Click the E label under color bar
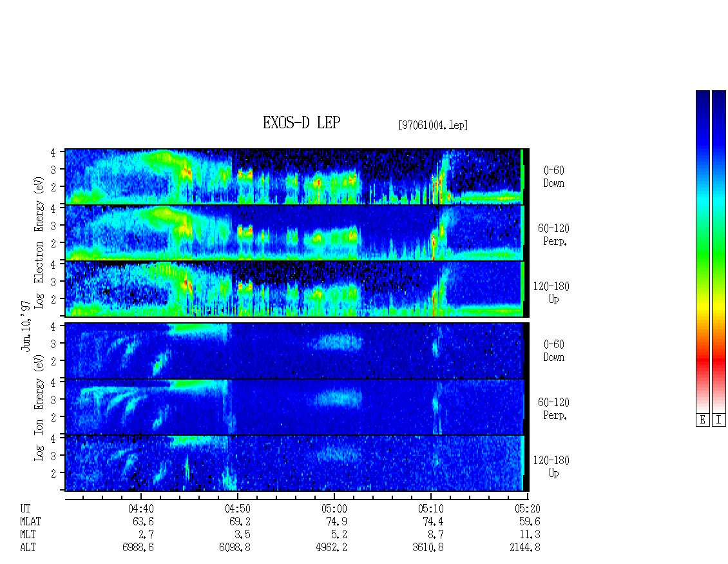 click(x=702, y=420)
